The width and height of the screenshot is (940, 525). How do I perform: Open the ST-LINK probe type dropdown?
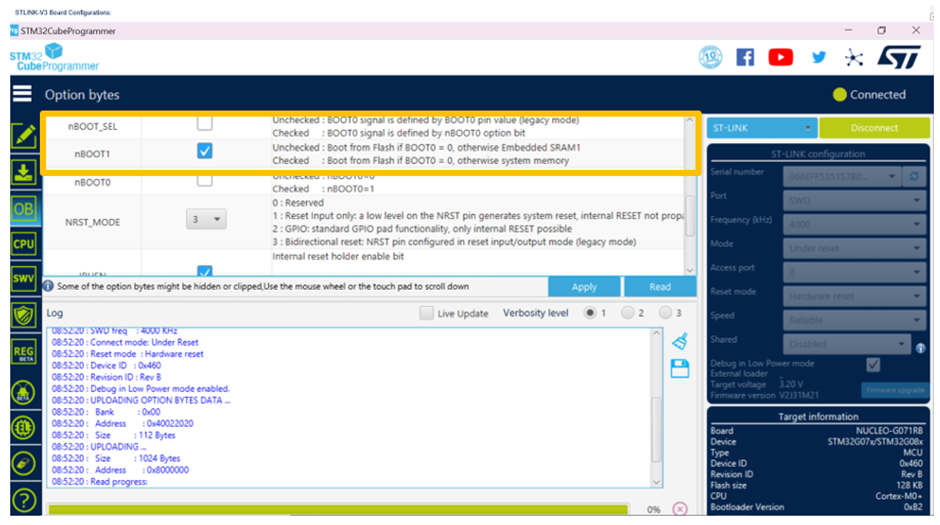tap(761, 128)
